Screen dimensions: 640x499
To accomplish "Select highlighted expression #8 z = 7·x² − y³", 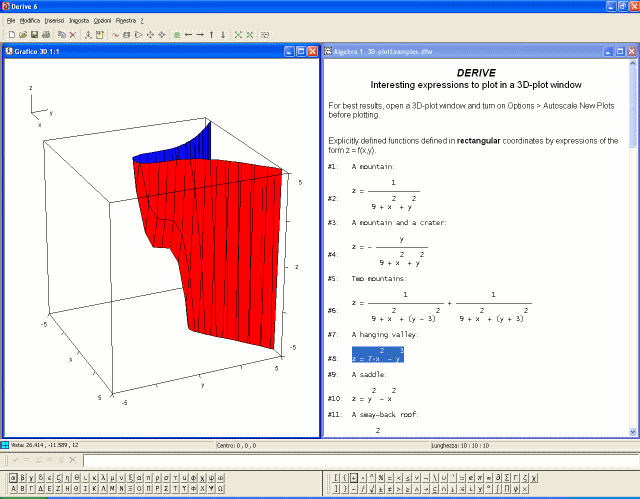I will (x=378, y=355).
